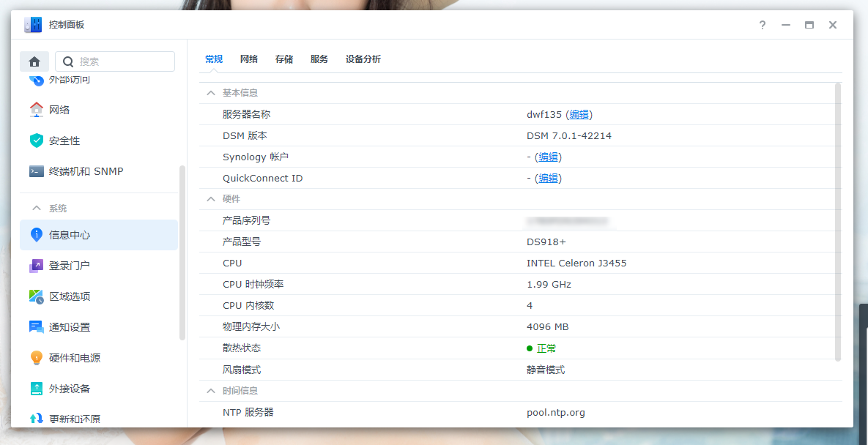Image resolution: width=868 pixels, height=445 pixels.
Task: Collapse the 系统 sidebar section
Action: tap(37, 209)
